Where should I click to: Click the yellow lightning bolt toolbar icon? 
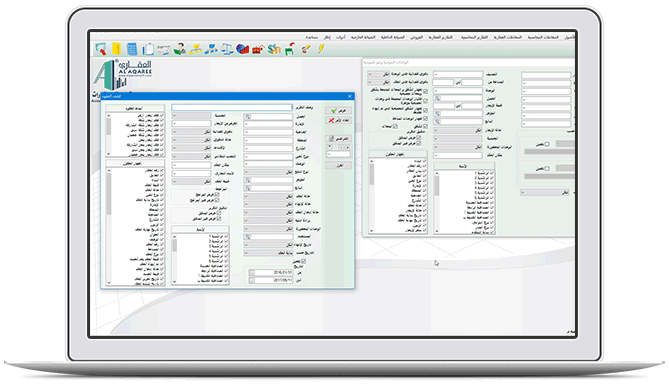tap(321, 49)
